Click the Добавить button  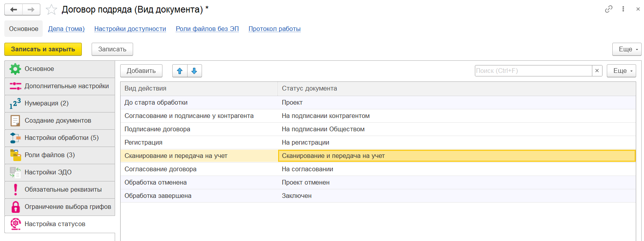pos(141,71)
